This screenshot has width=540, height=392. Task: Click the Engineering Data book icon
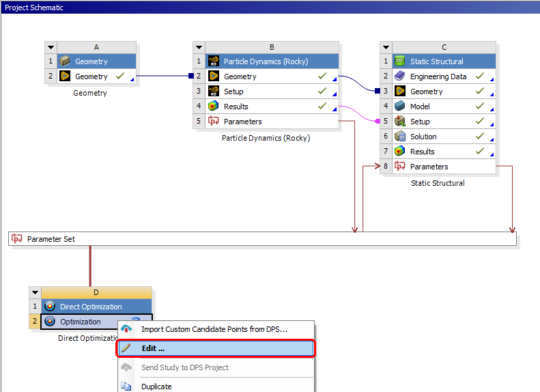tap(400, 76)
